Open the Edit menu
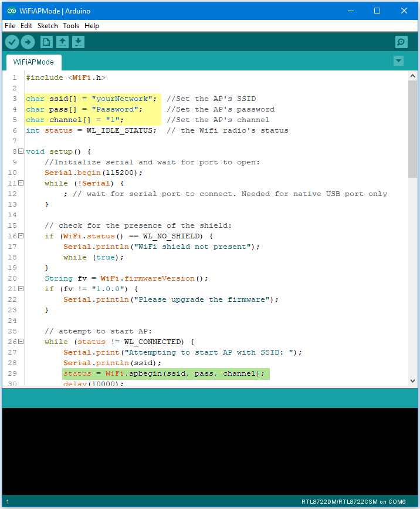 point(26,26)
